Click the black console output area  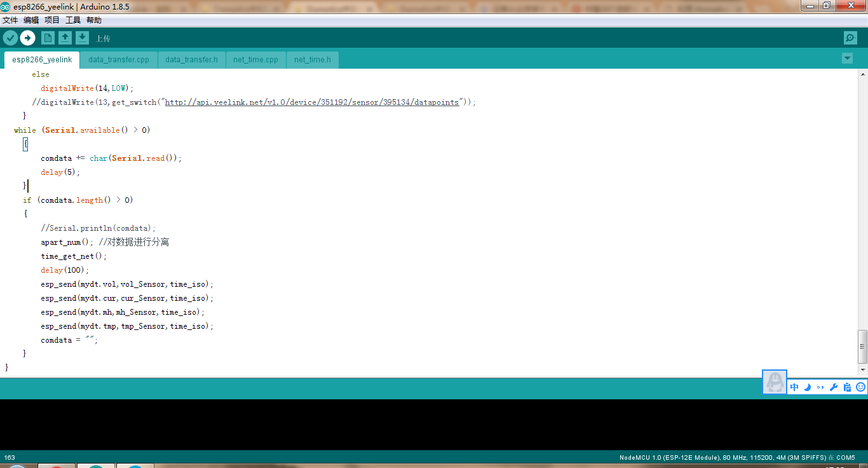(434, 425)
